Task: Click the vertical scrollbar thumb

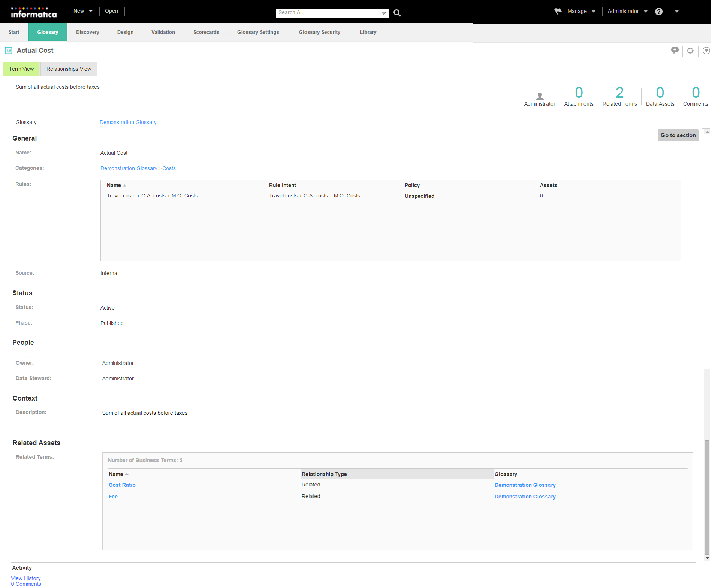Action: [707, 498]
